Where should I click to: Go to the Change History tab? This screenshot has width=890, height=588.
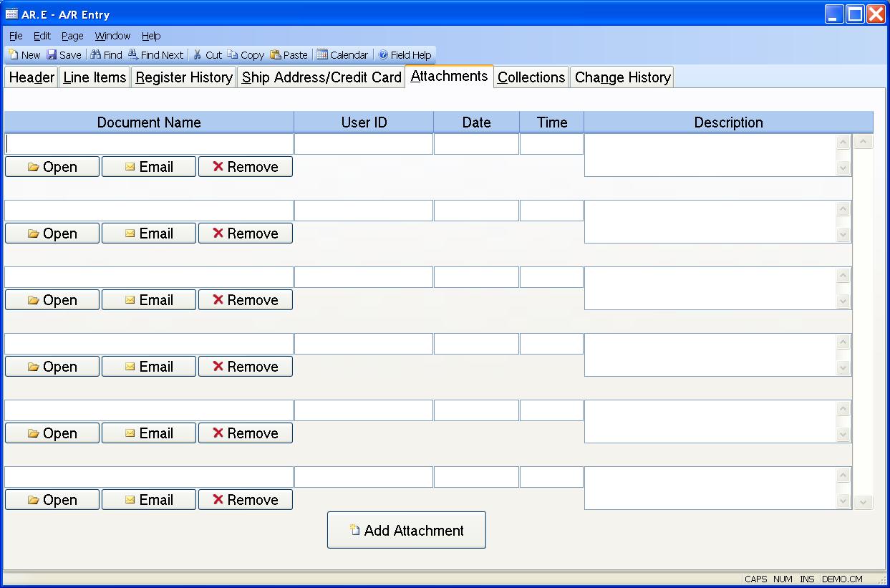[622, 77]
